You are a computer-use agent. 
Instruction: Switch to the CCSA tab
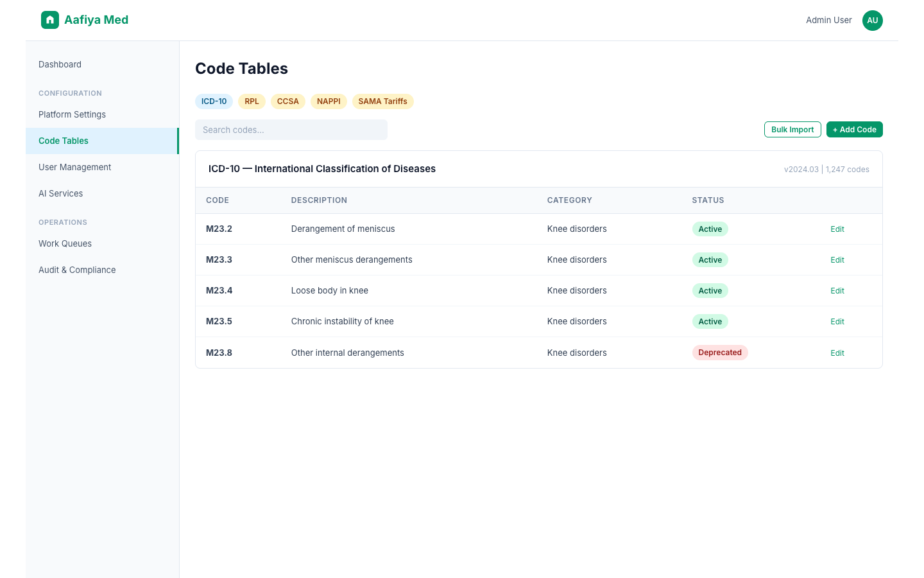coord(288,101)
